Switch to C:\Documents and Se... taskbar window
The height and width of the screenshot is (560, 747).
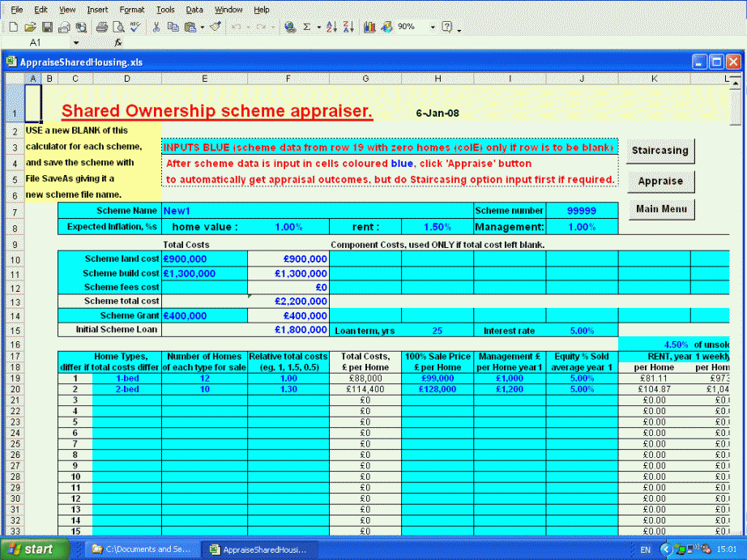[x=141, y=549]
